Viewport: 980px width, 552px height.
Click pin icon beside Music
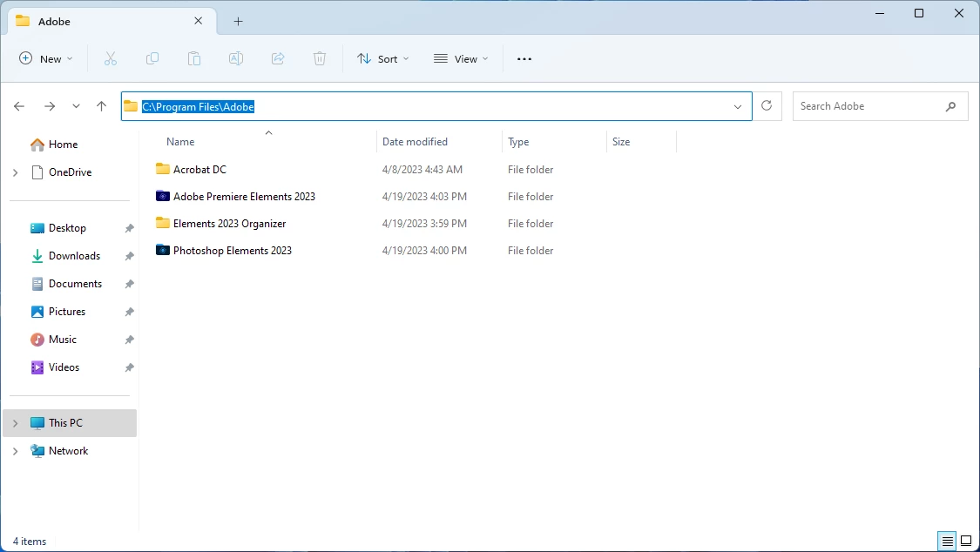[130, 340]
